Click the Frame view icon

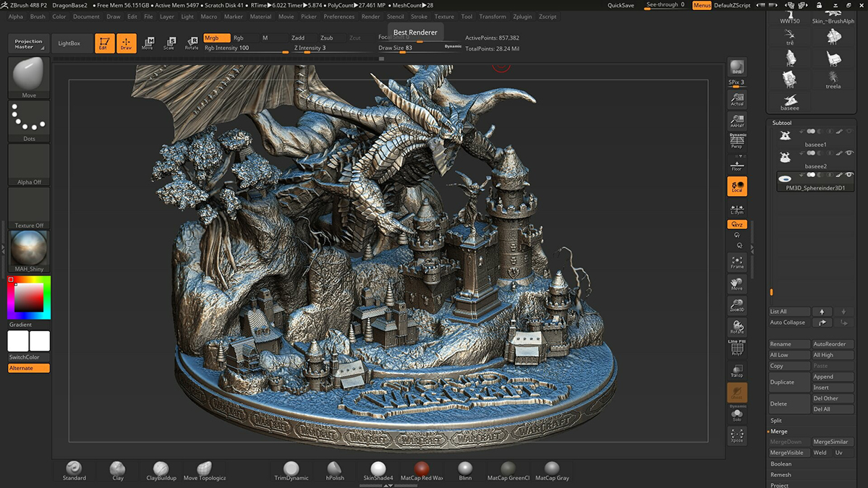[x=737, y=262]
